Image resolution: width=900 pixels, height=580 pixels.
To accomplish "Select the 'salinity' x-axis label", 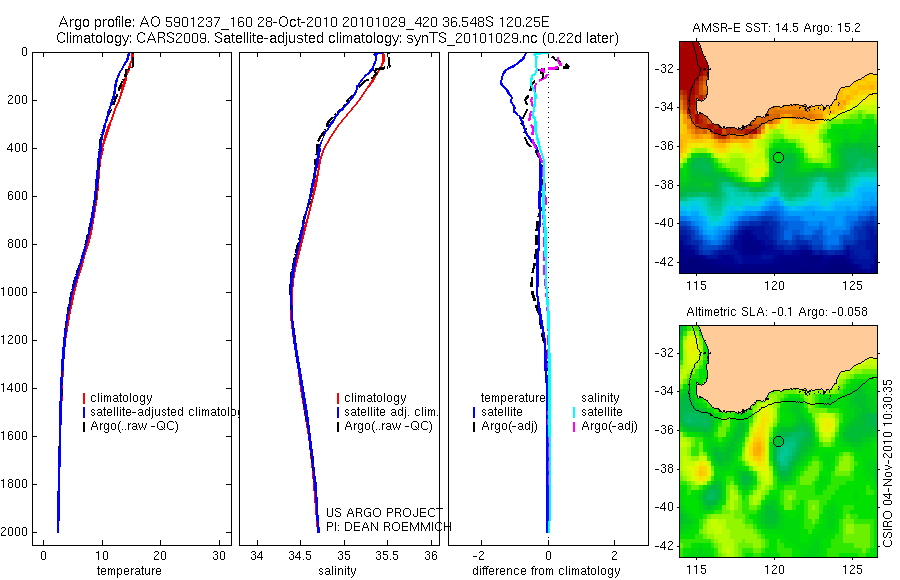I will pyautogui.click(x=338, y=571).
